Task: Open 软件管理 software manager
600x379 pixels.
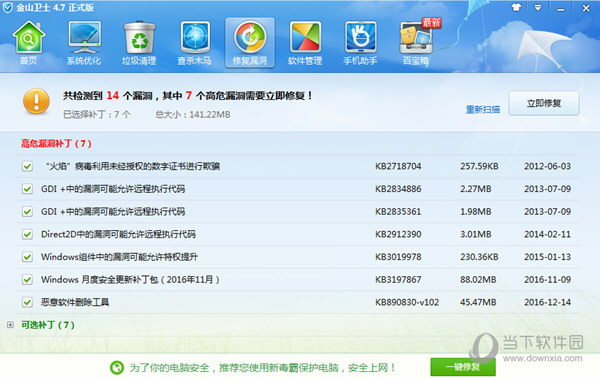Action: [x=305, y=43]
